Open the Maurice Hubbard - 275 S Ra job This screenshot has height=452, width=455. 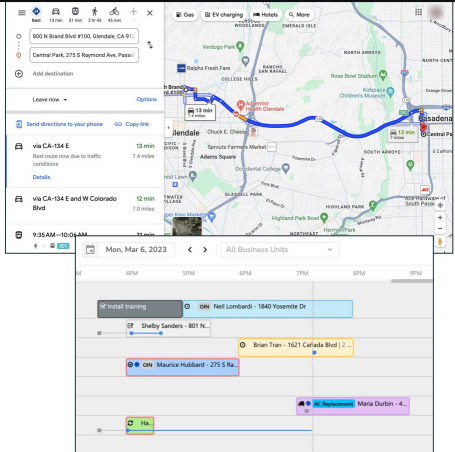pyautogui.click(x=183, y=367)
